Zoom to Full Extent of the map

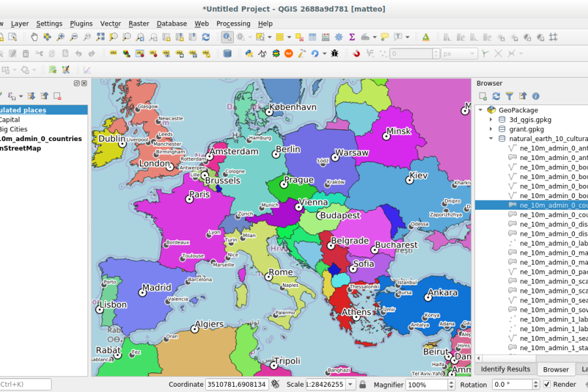point(100,37)
